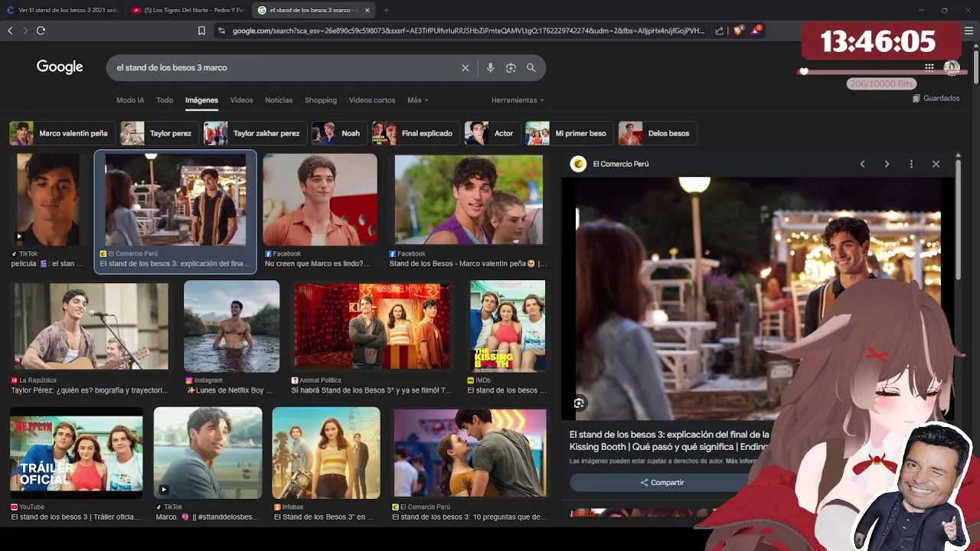Go to the Google logo homepage
Screen dimensions: 980x551
(60, 67)
